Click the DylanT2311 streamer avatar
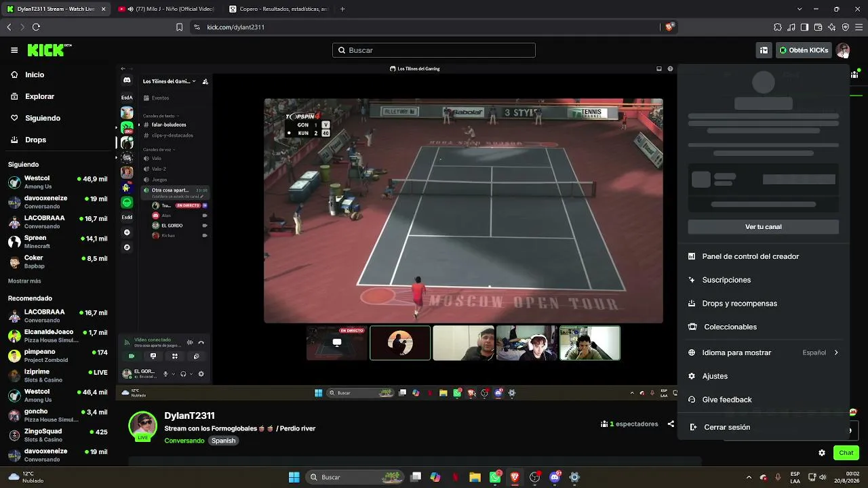The height and width of the screenshot is (488, 868). (142, 426)
